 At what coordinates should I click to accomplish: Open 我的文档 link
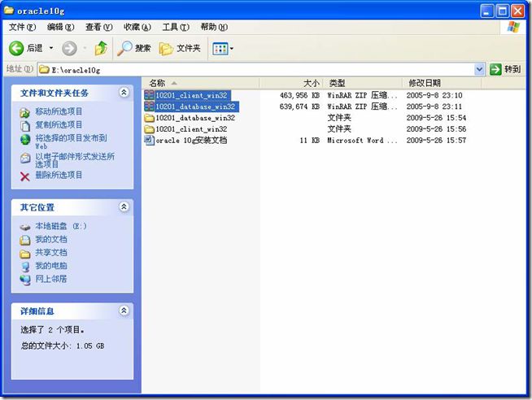click(51, 239)
